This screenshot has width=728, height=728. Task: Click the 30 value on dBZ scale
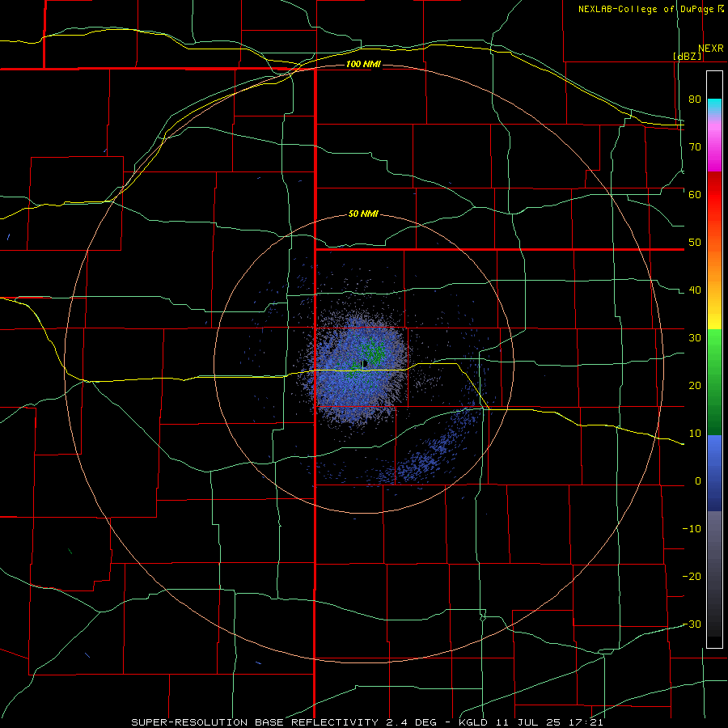(x=695, y=337)
